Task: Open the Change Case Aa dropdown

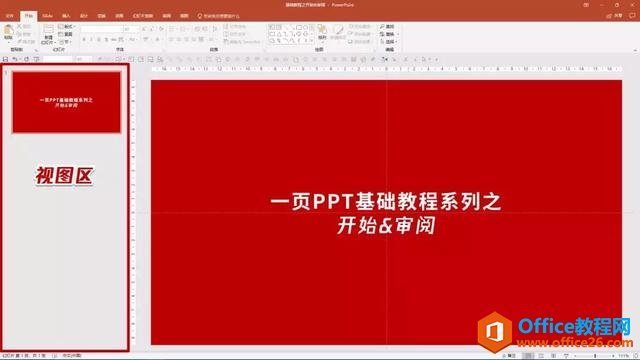Action: tap(133, 40)
